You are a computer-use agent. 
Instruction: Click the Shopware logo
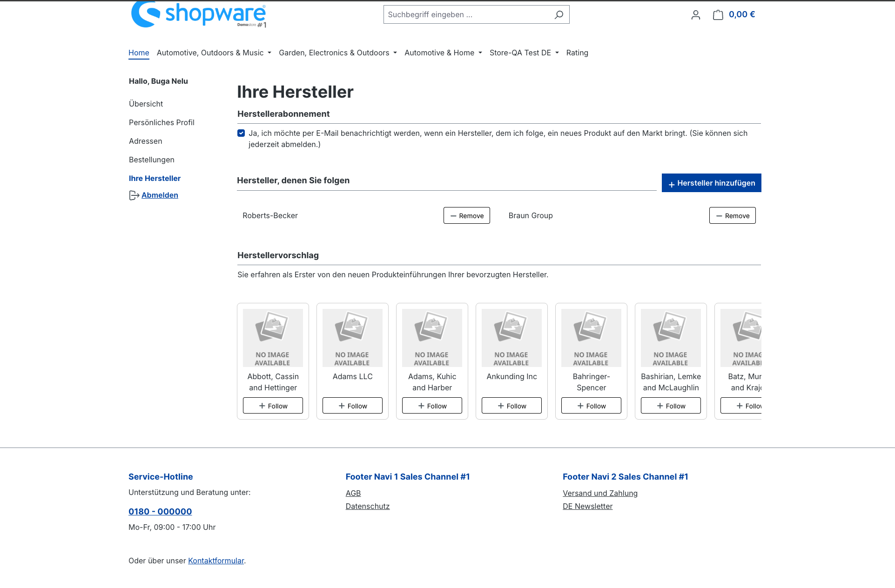(197, 15)
